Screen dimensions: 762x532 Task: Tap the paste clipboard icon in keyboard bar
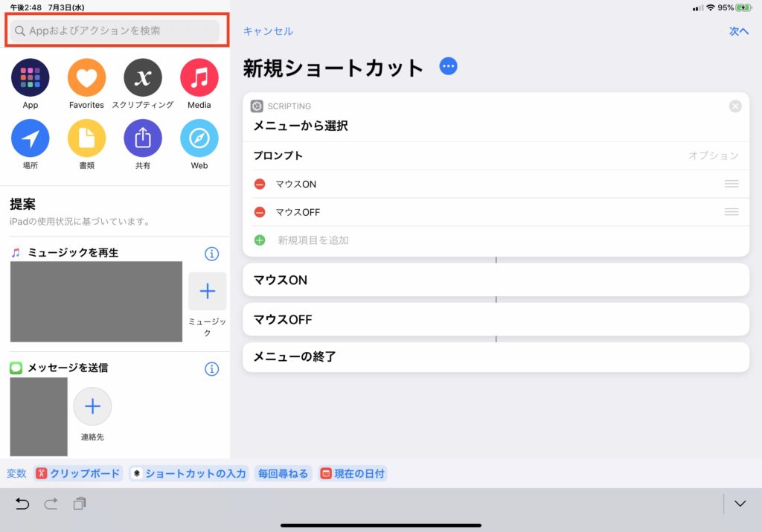click(80, 504)
